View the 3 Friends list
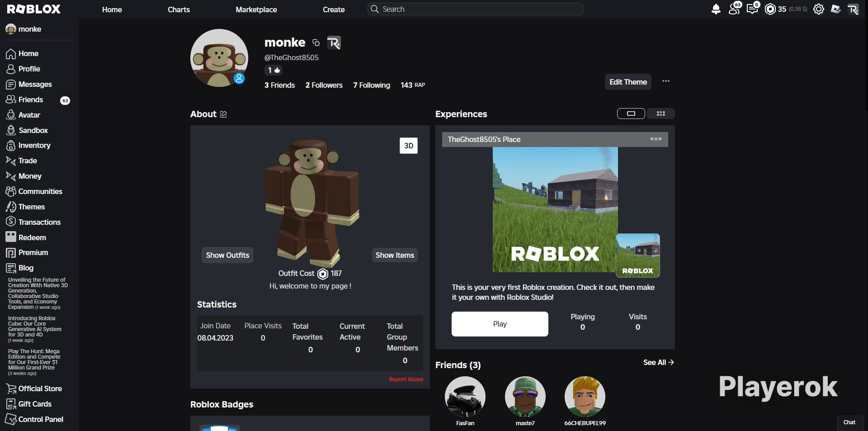Screen dimensions: 868x431 point(279,85)
